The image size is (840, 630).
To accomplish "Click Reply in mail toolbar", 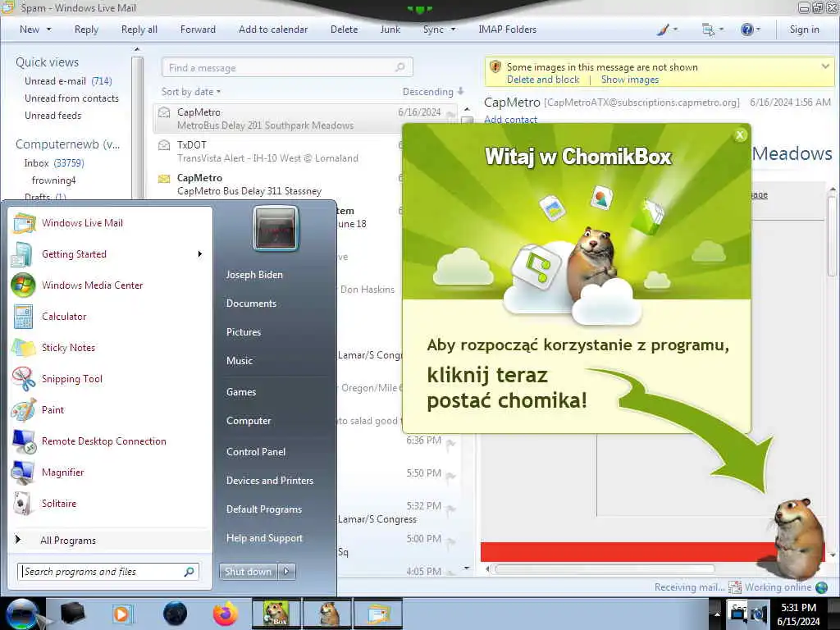I will click(86, 30).
